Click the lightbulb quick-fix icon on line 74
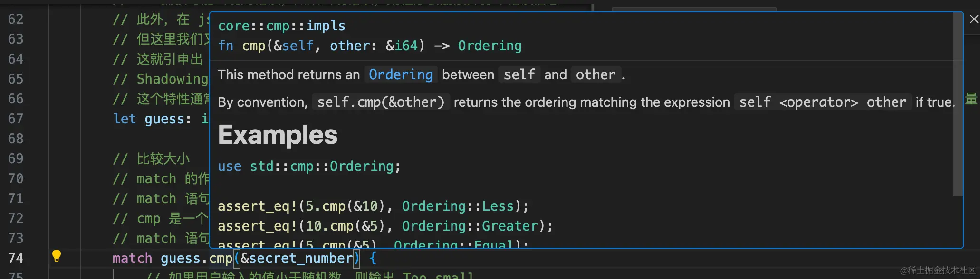 [x=57, y=256]
